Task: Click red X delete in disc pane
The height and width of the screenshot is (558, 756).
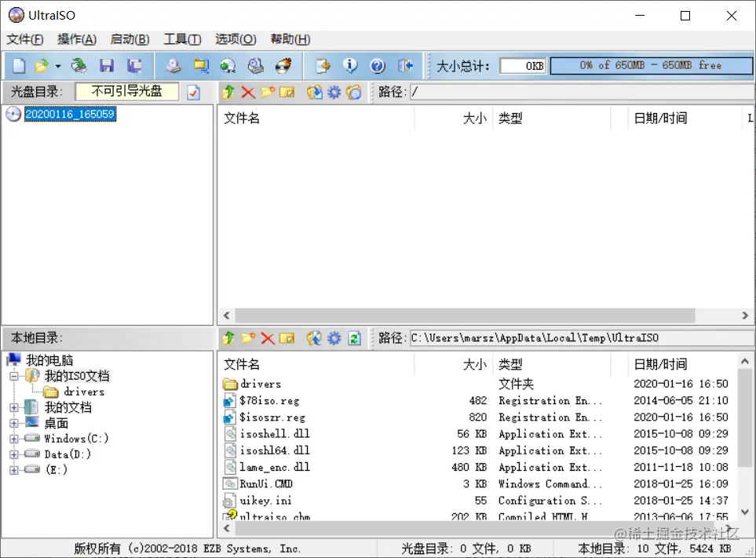Action: pyautogui.click(x=248, y=92)
